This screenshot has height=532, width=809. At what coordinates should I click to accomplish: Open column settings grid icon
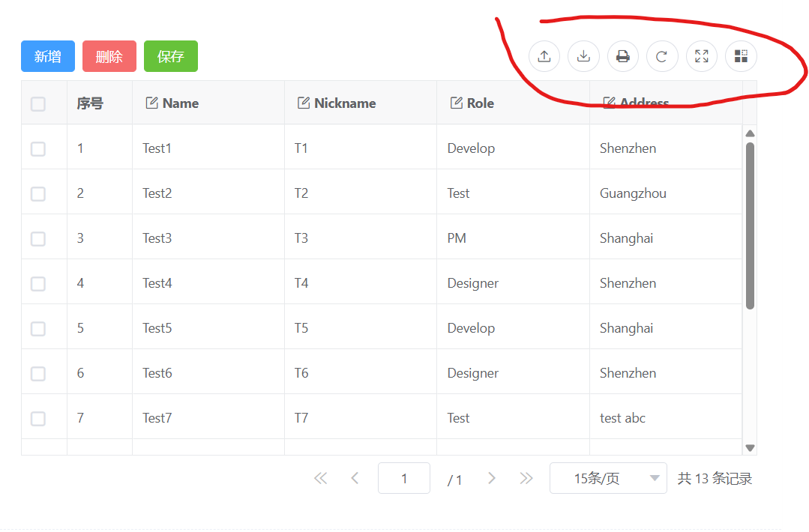[741, 56]
